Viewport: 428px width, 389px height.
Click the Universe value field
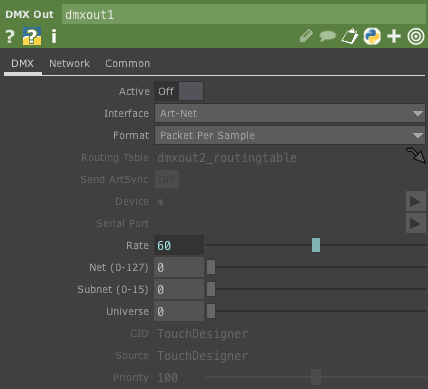coord(179,311)
